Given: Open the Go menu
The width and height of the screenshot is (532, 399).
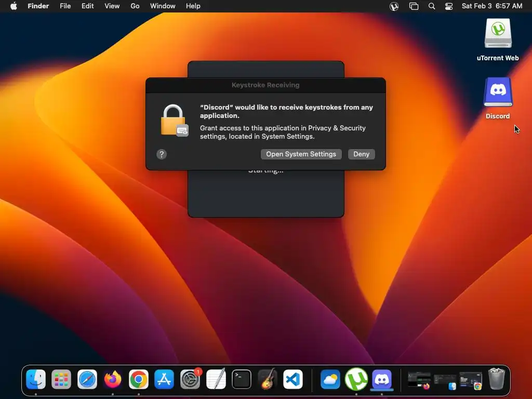Looking at the screenshot, I should [x=135, y=6].
